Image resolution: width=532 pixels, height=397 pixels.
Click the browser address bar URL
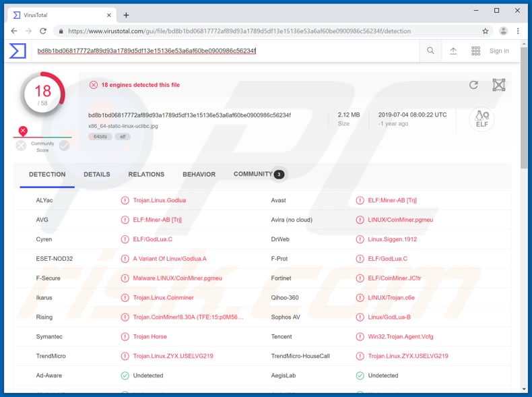coord(239,31)
